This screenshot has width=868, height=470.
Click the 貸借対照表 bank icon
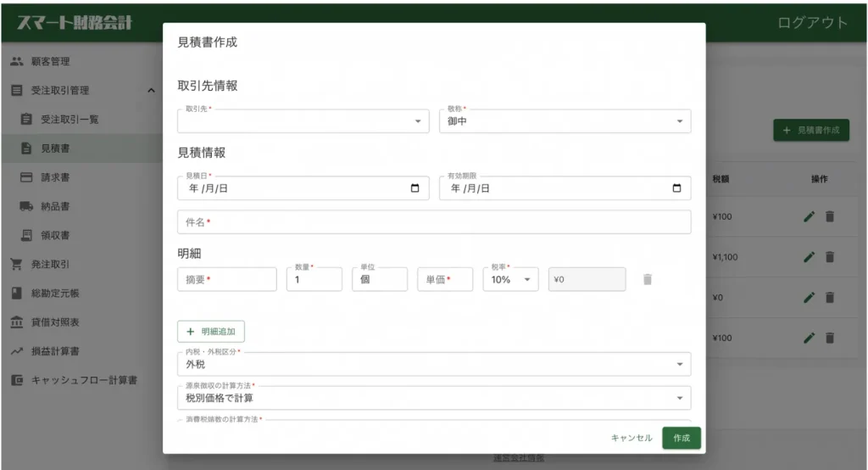tap(17, 322)
